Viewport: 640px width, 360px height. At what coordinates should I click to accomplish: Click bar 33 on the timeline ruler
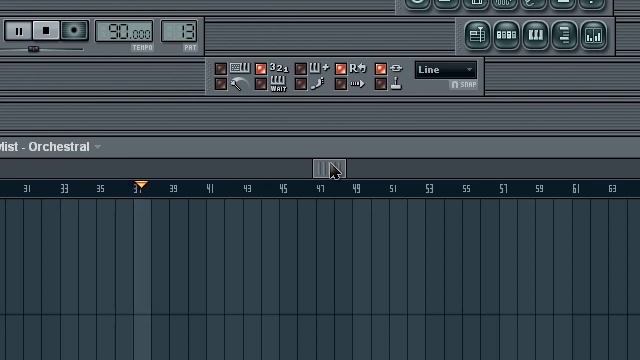(64, 189)
